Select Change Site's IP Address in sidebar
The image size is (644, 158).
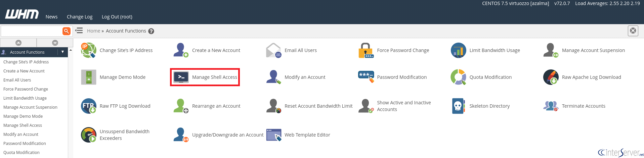pos(26,62)
